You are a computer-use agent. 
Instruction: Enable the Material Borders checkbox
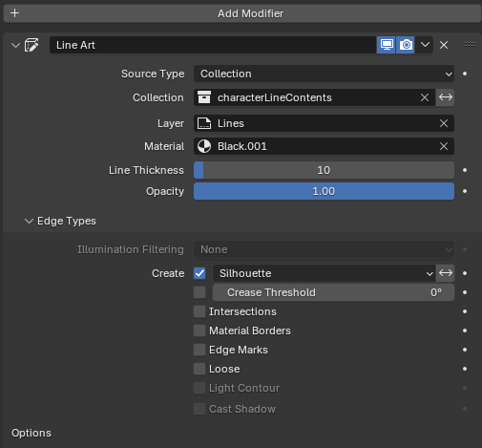click(x=199, y=331)
